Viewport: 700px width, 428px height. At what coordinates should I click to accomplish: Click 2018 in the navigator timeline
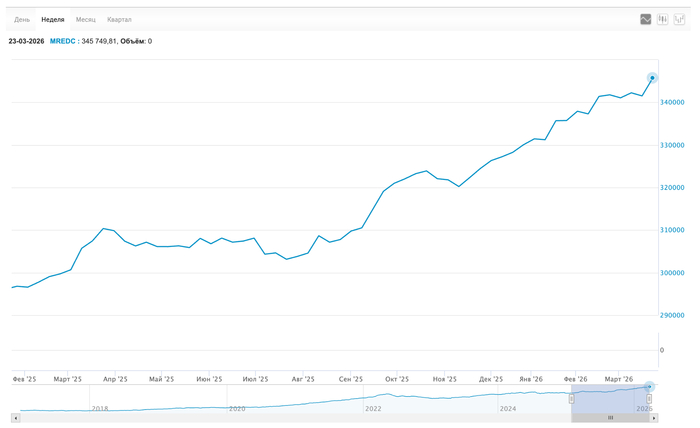(x=100, y=408)
